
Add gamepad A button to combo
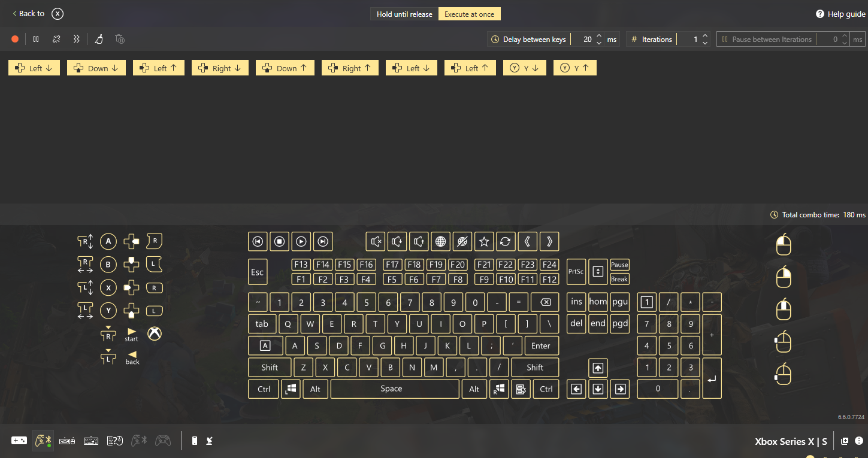[108, 241]
